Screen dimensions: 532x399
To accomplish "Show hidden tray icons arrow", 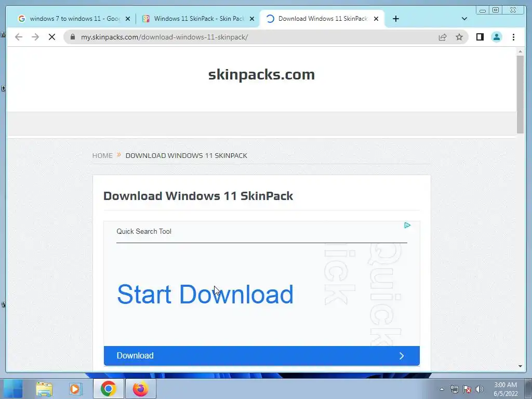I will pos(442,389).
